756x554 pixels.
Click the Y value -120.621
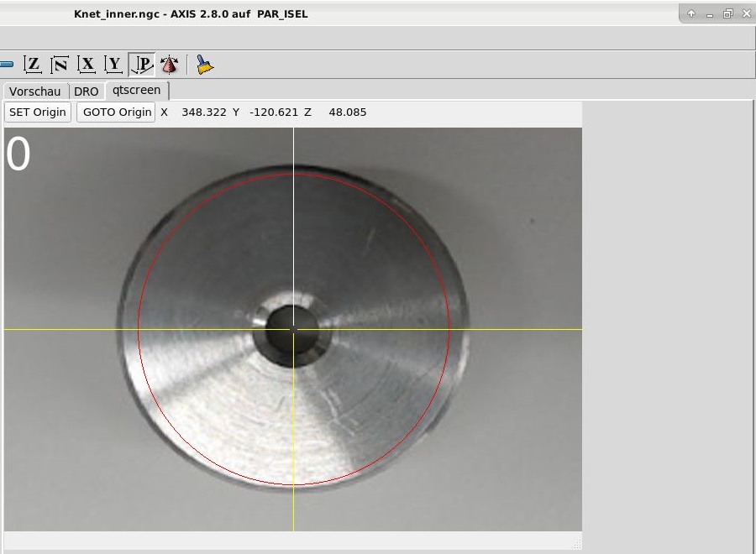coord(273,112)
